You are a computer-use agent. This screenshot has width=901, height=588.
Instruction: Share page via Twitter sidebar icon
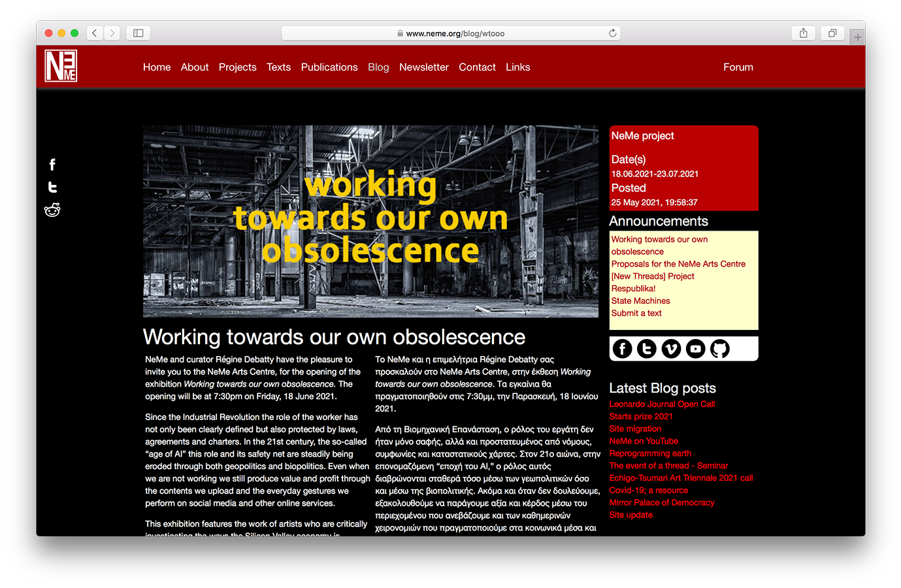(52, 188)
